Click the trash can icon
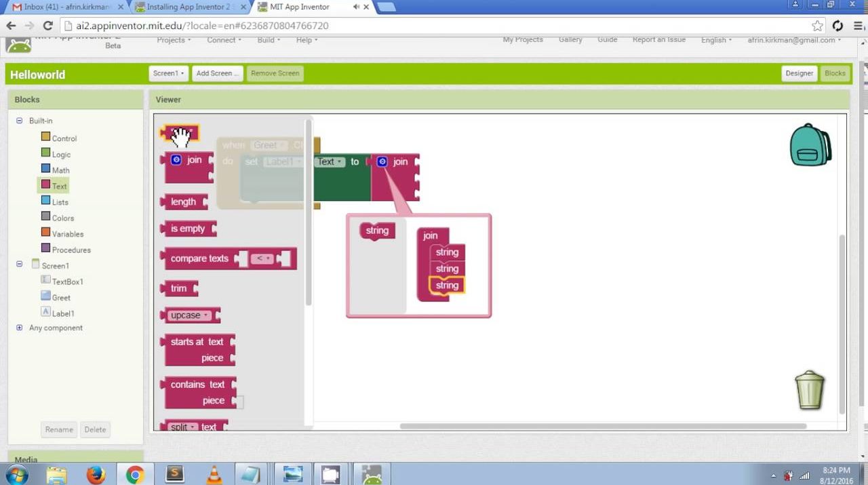The height and width of the screenshot is (485, 868). (809, 390)
